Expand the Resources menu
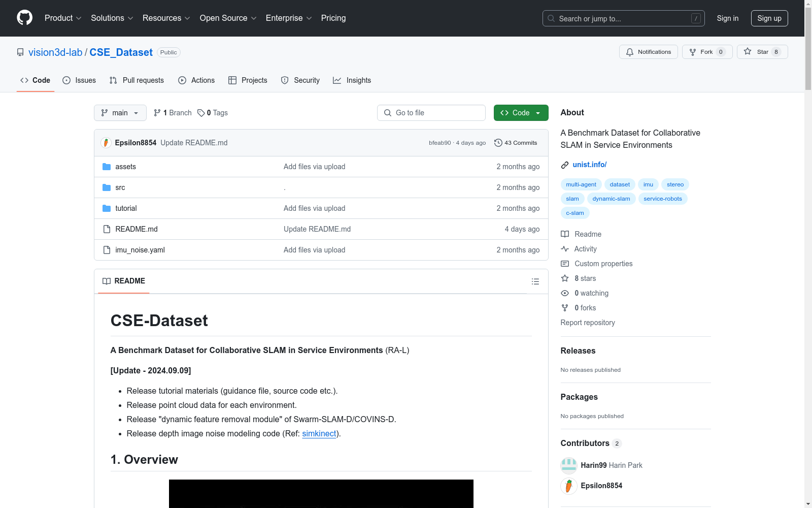812x508 pixels. pyautogui.click(x=166, y=18)
